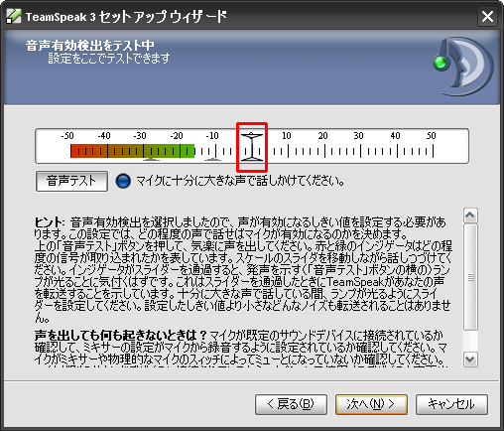Click the hint text scroll down arrow
Viewport: 504px width, 431px height.
point(470,359)
